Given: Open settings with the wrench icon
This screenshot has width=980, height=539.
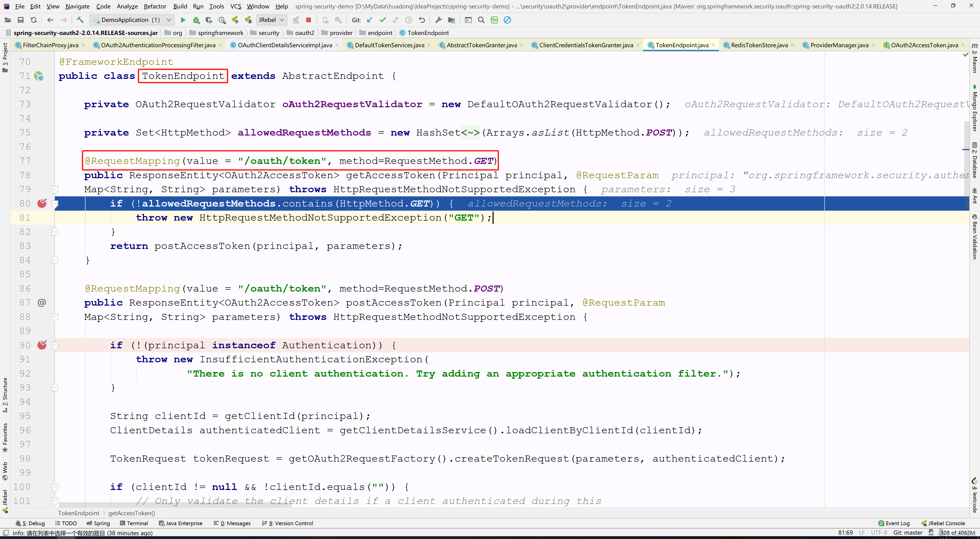Looking at the screenshot, I should pyautogui.click(x=438, y=20).
